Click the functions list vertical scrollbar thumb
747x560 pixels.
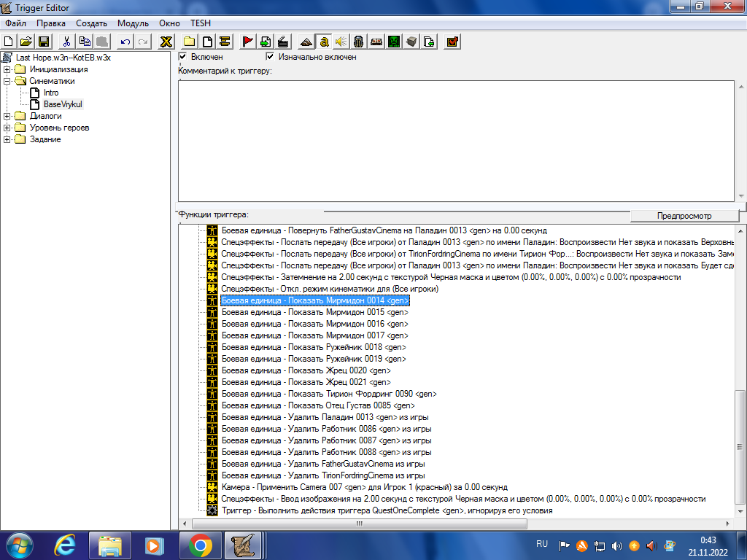coord(740,447)
